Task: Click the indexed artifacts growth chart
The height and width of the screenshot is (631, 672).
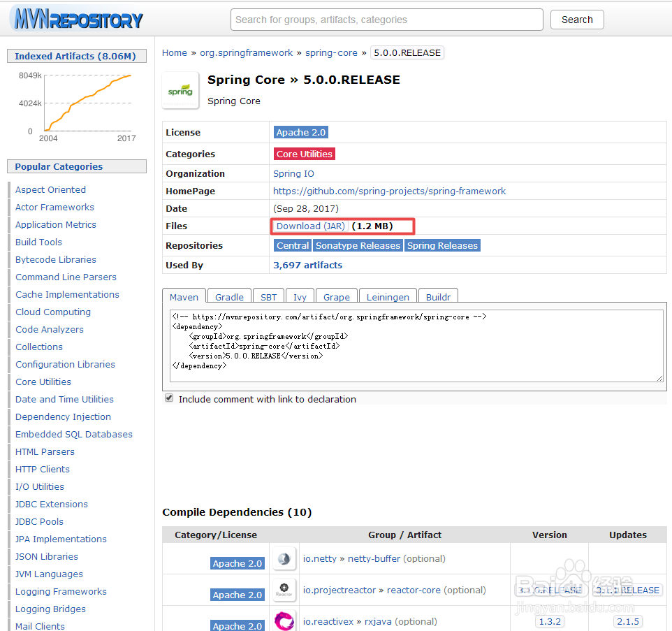Action: 77,107
